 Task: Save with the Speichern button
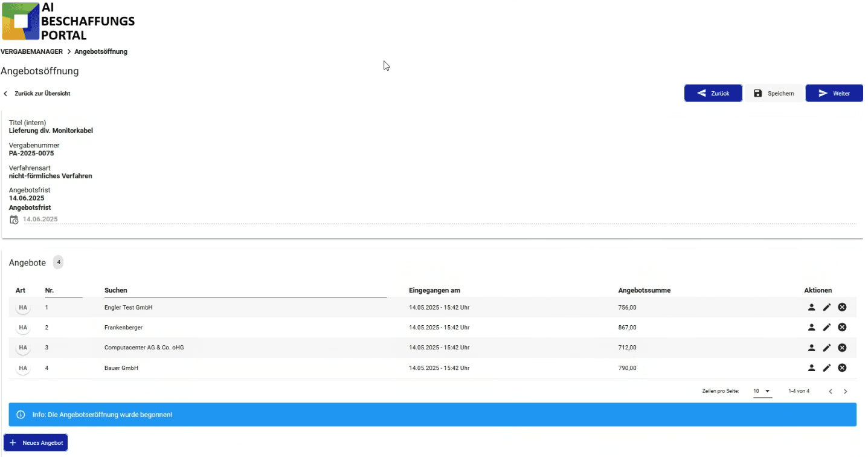(x=774, y=93)
